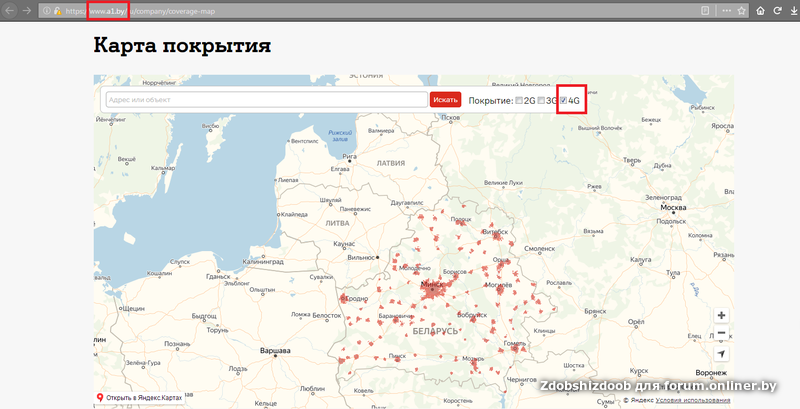This screenshot has width=800, height=409.
Task: Click the ЛИТВА country label
Action: click(337, 223)
